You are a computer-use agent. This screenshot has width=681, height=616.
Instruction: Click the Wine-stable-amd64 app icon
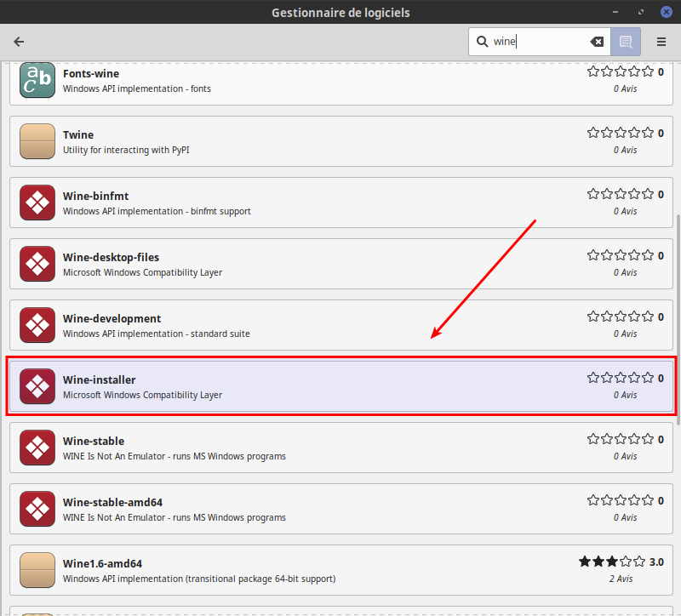37,509
